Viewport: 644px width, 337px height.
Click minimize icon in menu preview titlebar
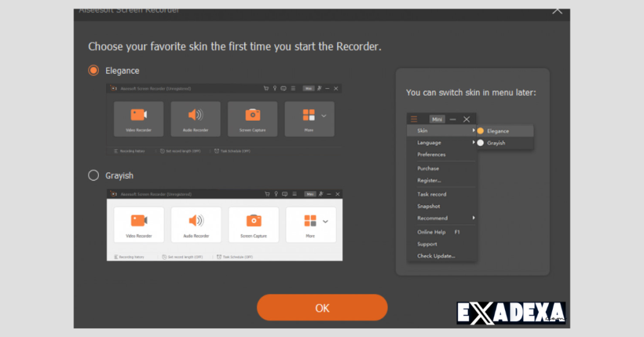point(453,119)
